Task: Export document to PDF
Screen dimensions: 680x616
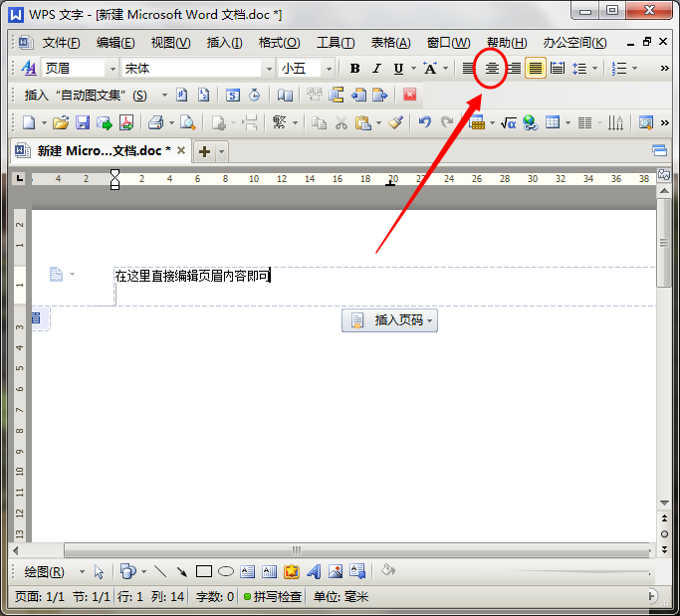Action: pos(126,123)
